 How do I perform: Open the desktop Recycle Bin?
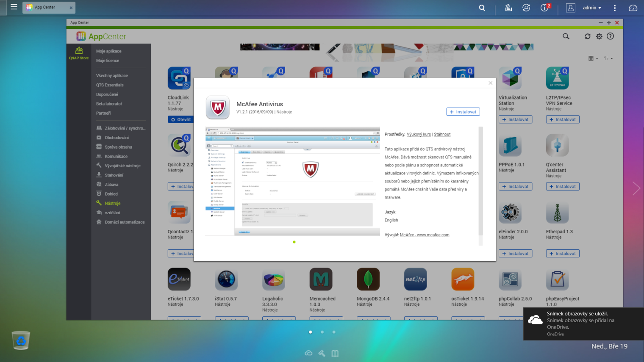(21, 340)
